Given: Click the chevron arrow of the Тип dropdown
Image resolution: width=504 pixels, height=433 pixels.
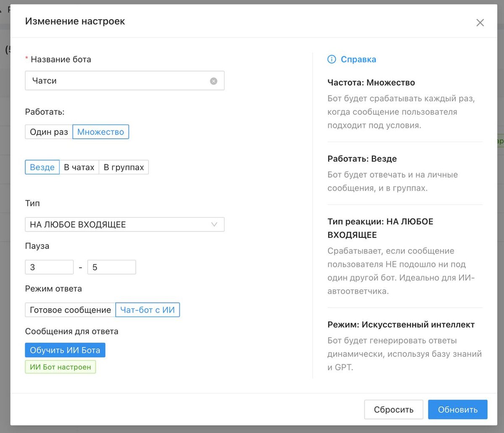Looking at the screenshot, I should point(214,224).
